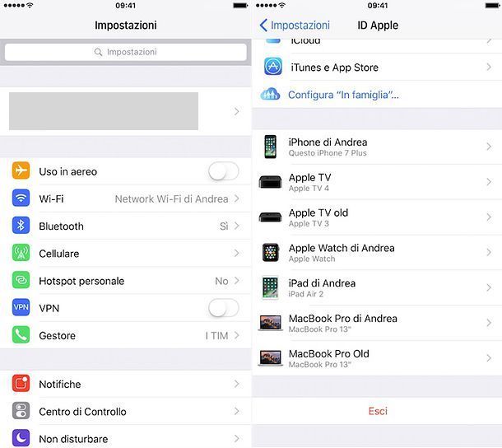The image size is (502, 448).
Task: Open the Apple Watch di Andrea row
Action: [377, 253]
